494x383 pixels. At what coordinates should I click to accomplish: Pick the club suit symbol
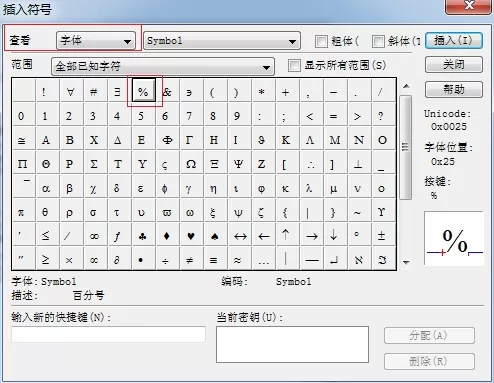click(x=143, y=236)
